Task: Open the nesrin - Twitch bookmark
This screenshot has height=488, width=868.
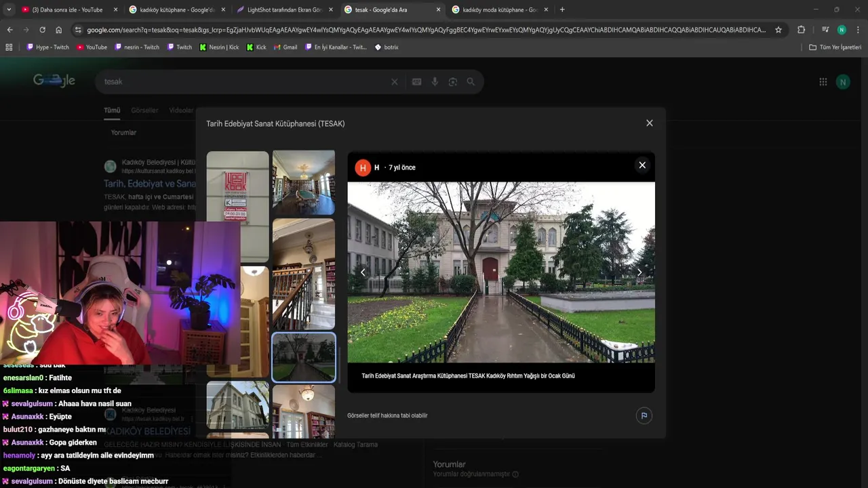Action: [137, 47]
